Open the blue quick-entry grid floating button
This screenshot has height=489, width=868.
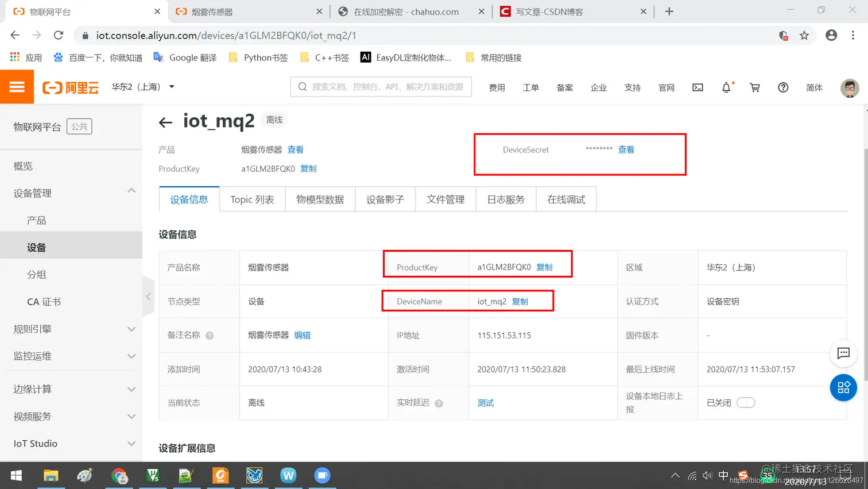[843, 387]
